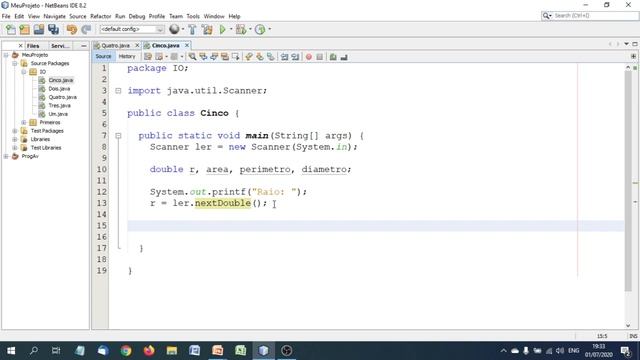The image size is (640, 360).
Task: Select the Source view button
Action: [103, 57]
